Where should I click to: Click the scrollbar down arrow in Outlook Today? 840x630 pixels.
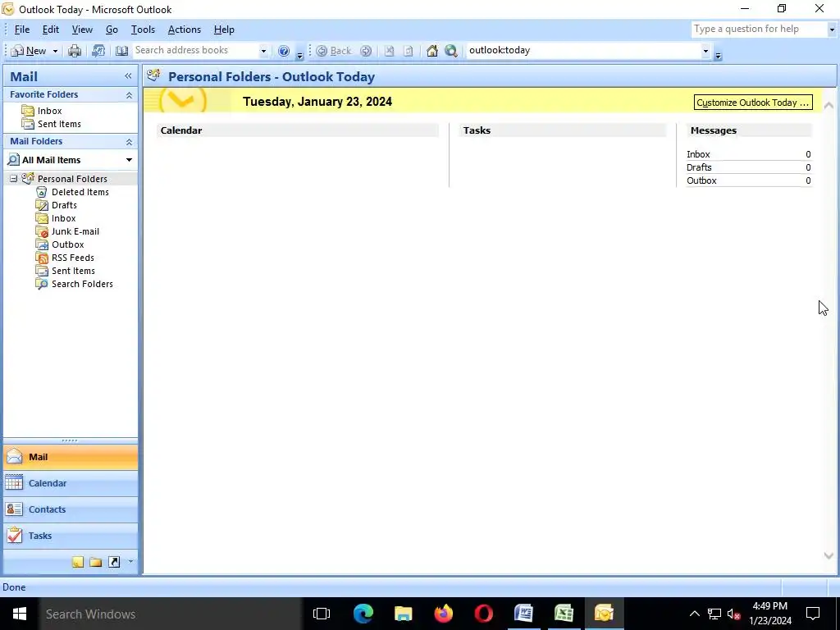829,556
